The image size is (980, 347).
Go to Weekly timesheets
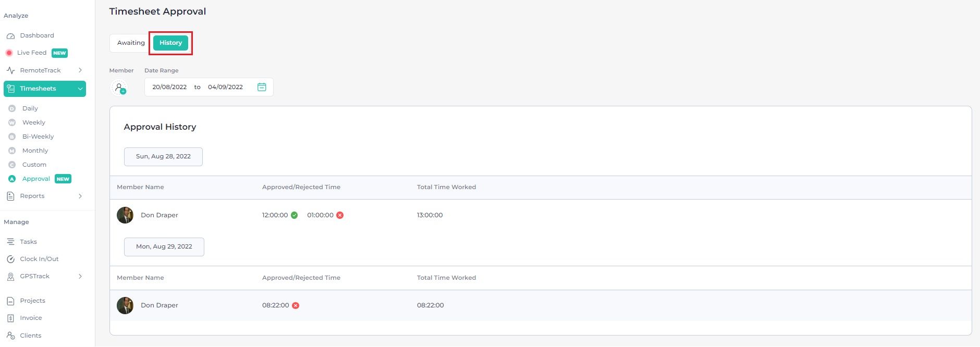[x=34, y=122]
